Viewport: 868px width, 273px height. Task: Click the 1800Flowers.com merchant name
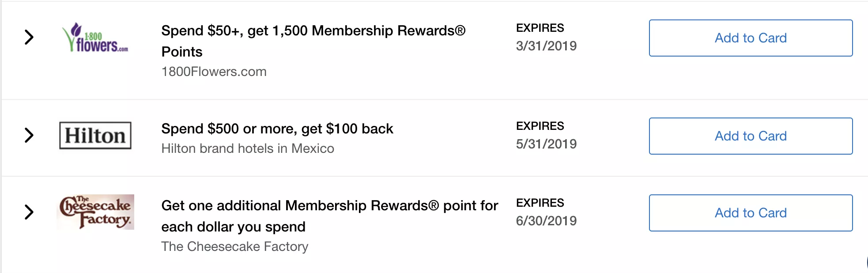(214, 71)
